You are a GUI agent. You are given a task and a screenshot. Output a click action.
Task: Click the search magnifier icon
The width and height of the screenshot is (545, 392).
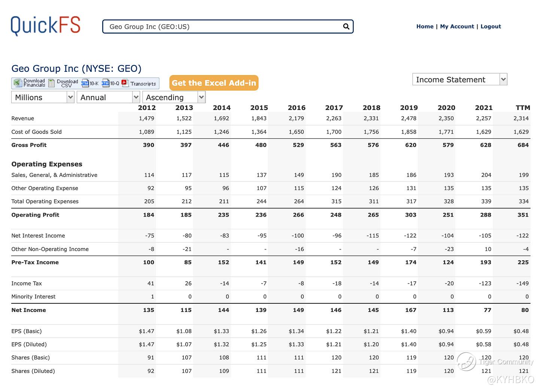click(x=346, y=27)
